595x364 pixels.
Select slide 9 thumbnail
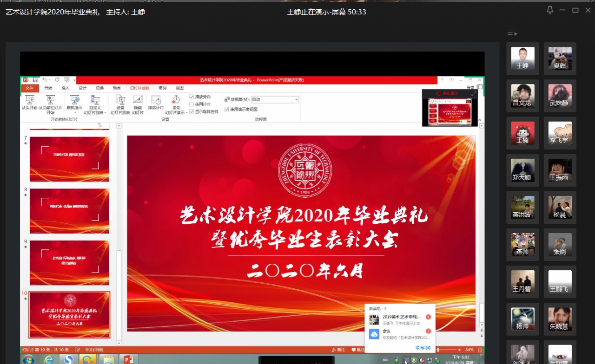pos(69,263)
